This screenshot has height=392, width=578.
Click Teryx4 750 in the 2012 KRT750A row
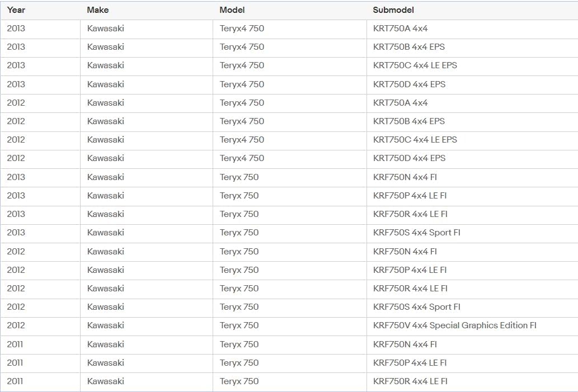(242, 102)
